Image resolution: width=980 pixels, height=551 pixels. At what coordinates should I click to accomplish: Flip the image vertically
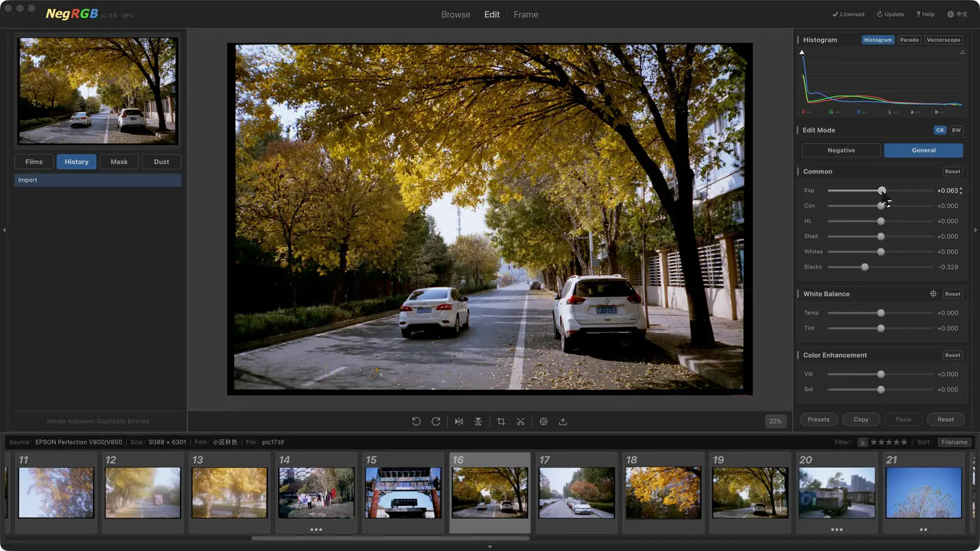[x=478, y=421]
